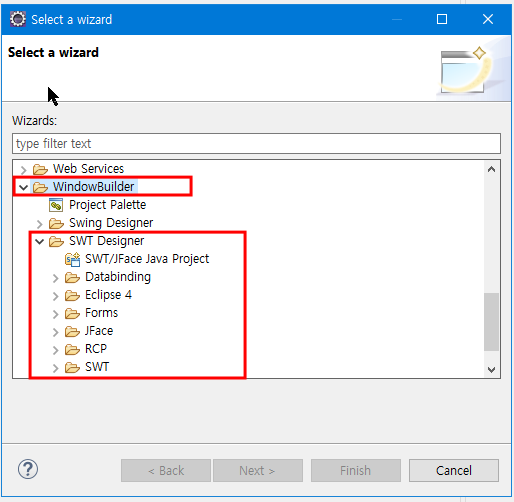The width and height of the screenshot is (514, 502).
Task: Select the Databinding label
Action: click(x=118, y=277)
